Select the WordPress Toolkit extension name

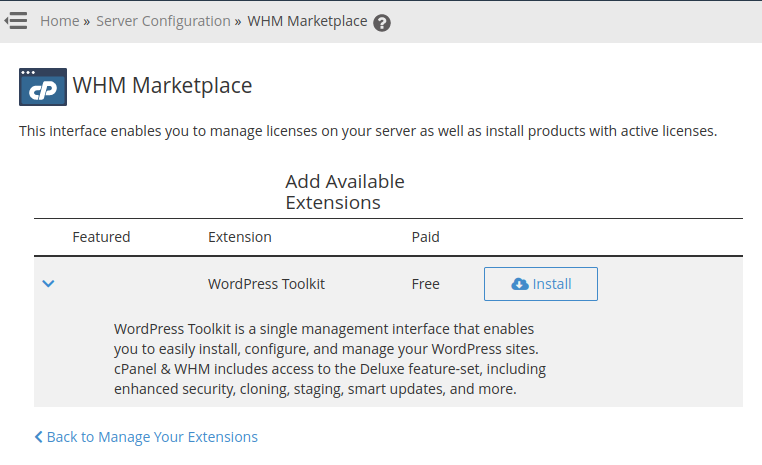point(266,284)
